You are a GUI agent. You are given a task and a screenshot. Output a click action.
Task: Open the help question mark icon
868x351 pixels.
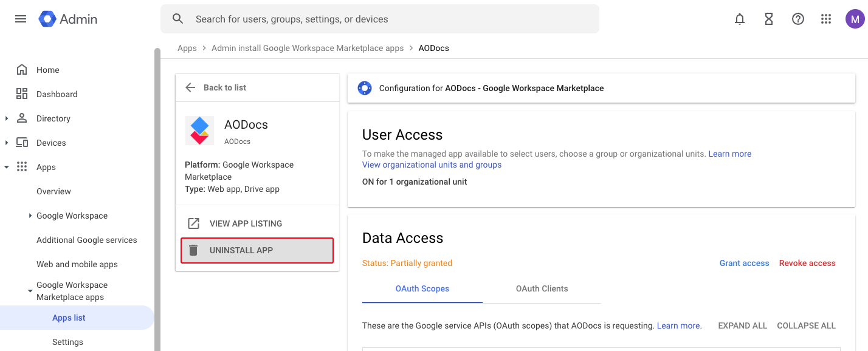point(798,19)
